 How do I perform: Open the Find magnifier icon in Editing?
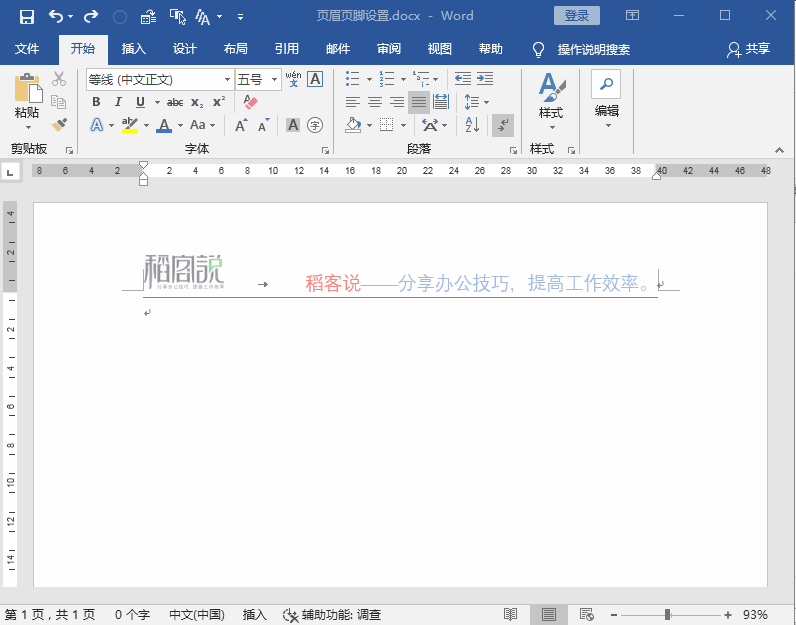click(x=606, y=83)
